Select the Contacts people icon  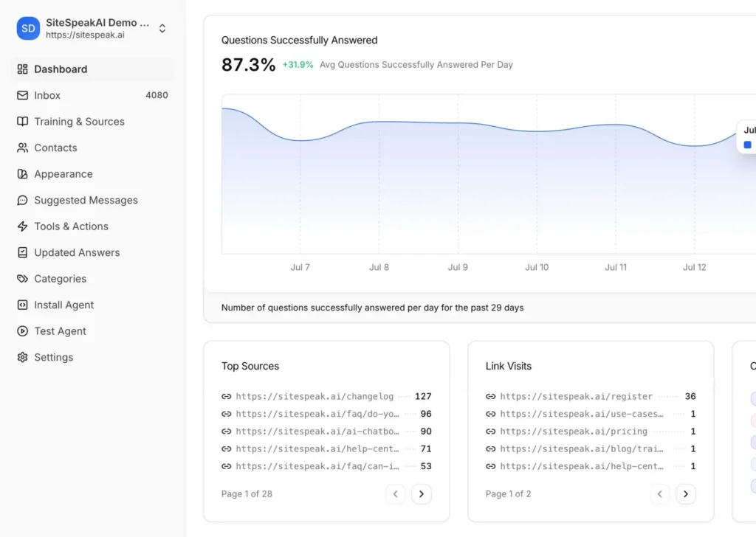(22, 148)
